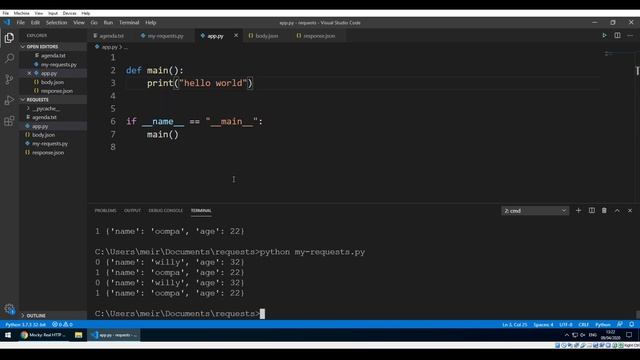The height and width of the screenshot is (360, 640).
Task: Open VirtualBox Machine menu
Action: pyautogui.click(x=21, y=13)
